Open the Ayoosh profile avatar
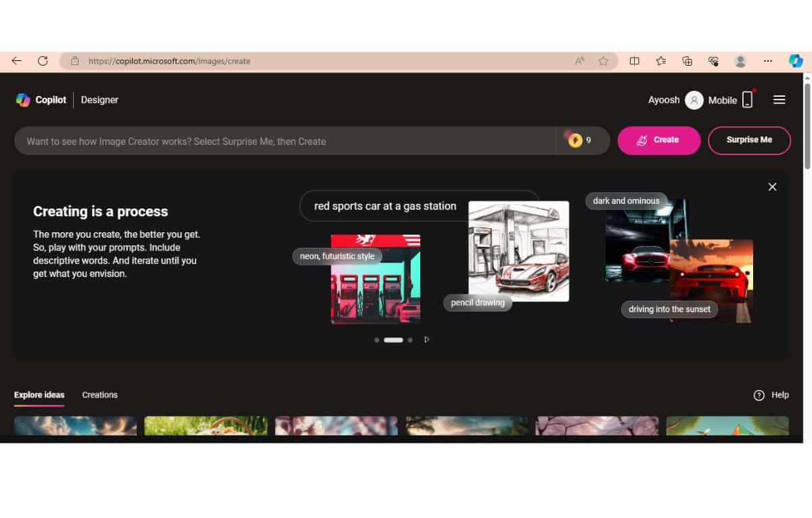 pos(694,100)
